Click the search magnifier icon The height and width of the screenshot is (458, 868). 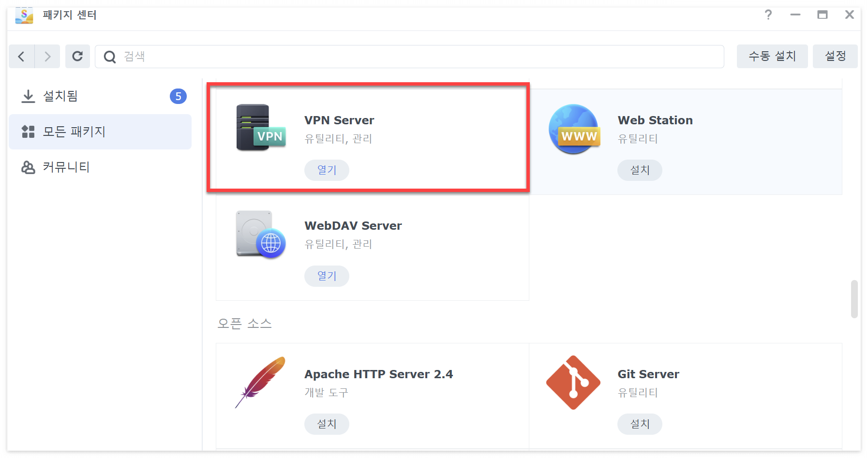110,57
